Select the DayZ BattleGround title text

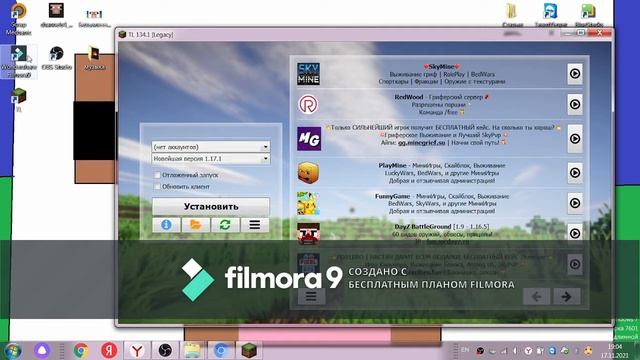click(423, 226)
